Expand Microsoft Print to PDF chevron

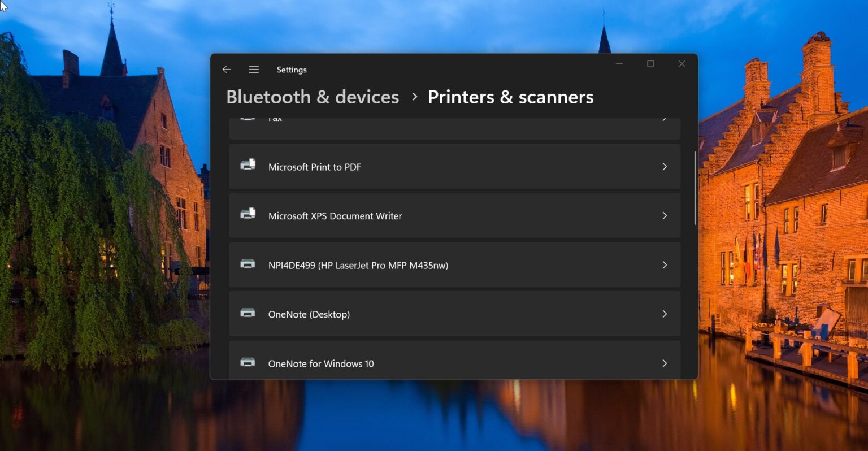665,167
